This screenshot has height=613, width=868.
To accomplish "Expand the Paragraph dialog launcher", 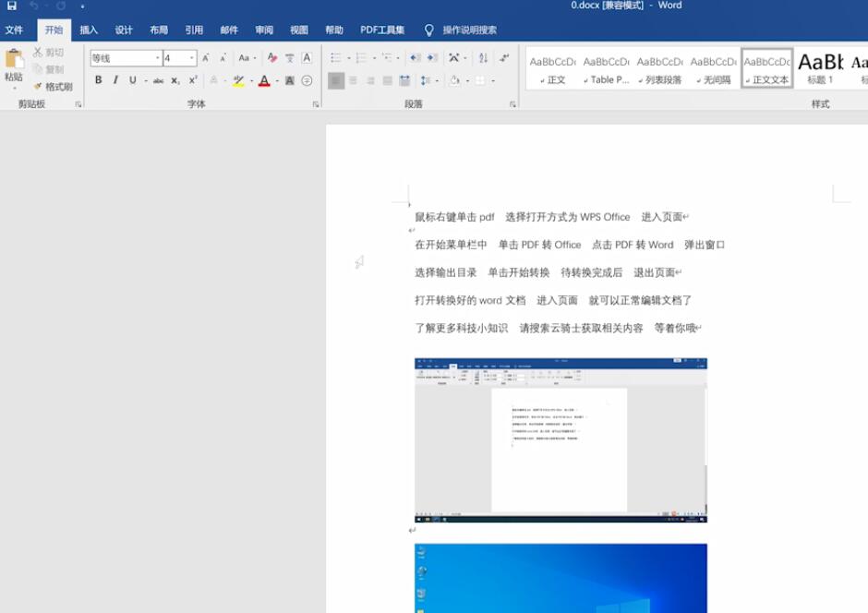I will pyautogui.click(x=512, y=104).
